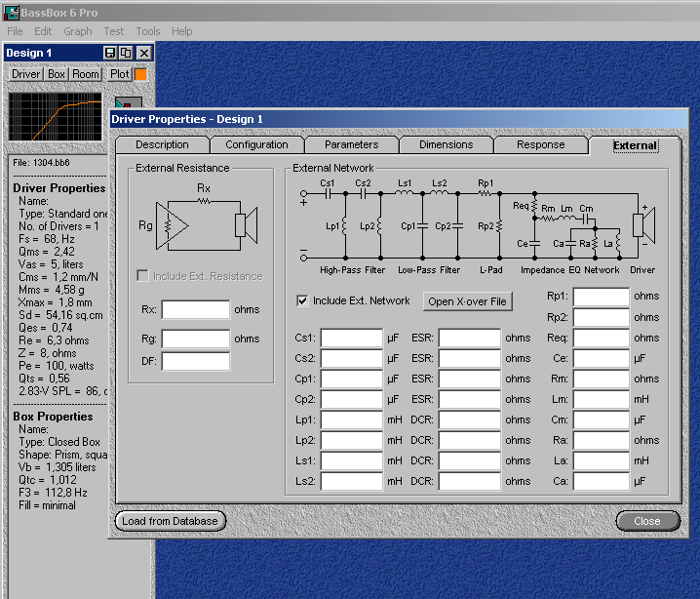Click the restore icon in Design 1 window
Screen dimensions: 700x599
tap(127, 53)
